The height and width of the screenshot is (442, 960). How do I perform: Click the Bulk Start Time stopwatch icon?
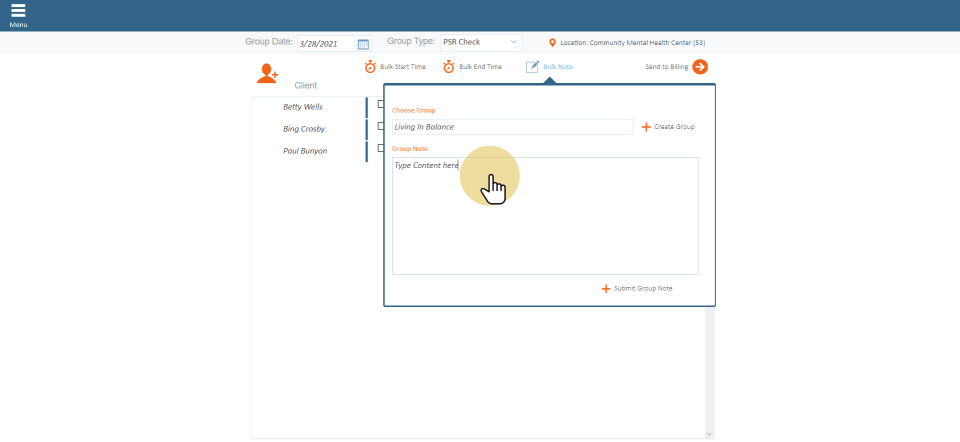point(370,67)
